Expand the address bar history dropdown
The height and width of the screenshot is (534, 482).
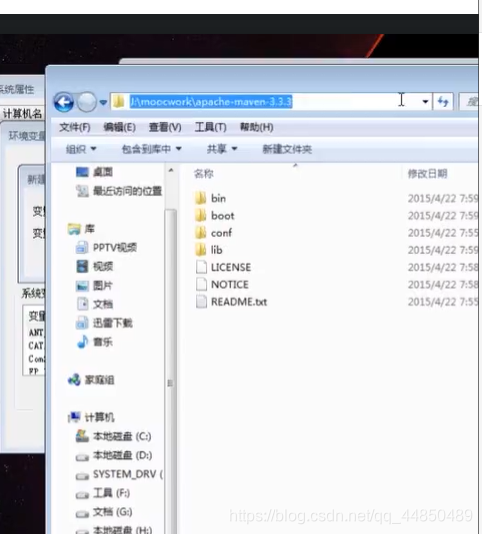425,101
